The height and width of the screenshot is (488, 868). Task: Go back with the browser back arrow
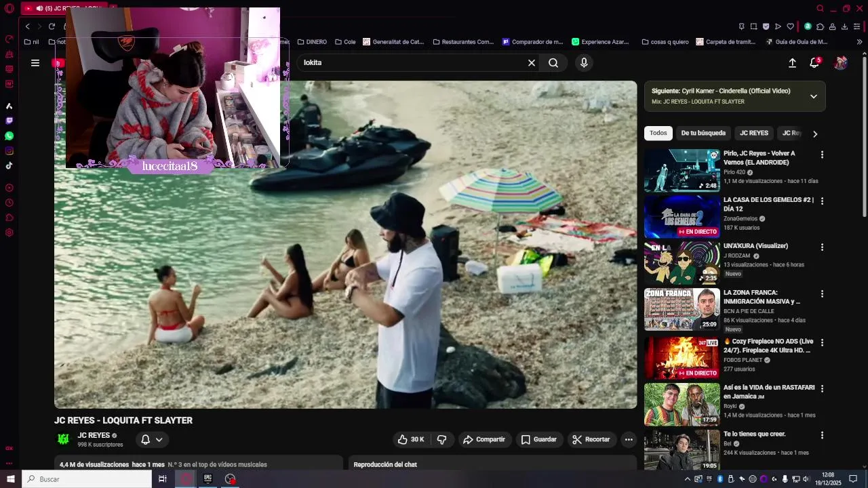(27, 26)
